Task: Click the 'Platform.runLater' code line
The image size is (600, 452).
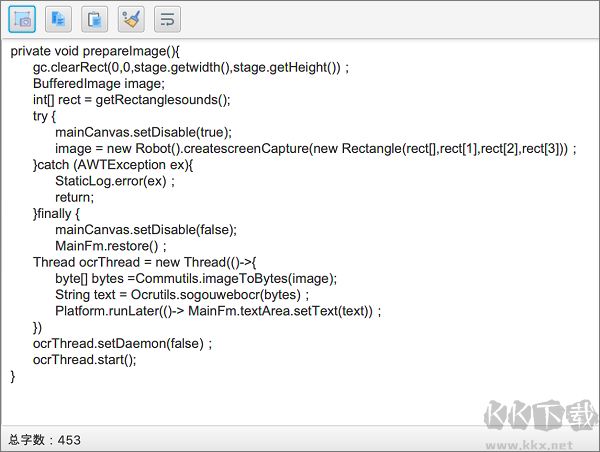Action: (218, 311)
